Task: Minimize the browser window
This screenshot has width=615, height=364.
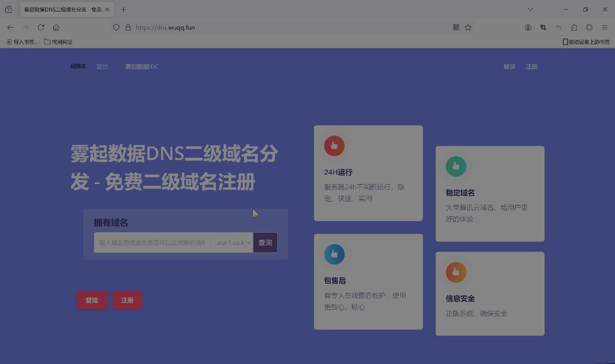Action: (x=566, y=9)
